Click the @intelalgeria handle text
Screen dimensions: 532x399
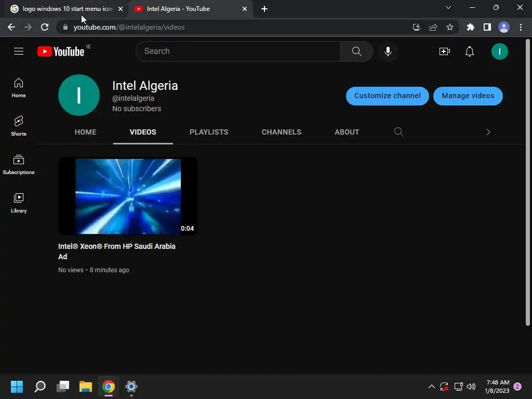133,98
